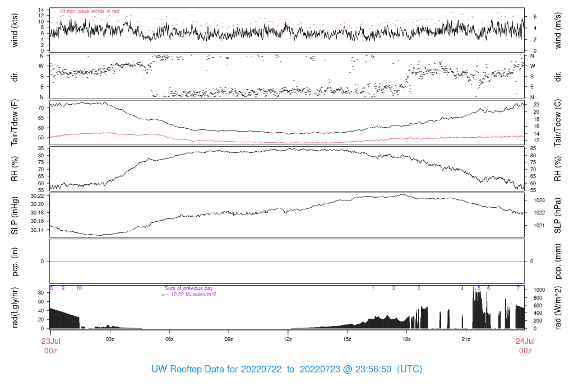Select the 'rad(Lgly/hr)' axis label
This screenshot has width=574, height=392.
15,307
